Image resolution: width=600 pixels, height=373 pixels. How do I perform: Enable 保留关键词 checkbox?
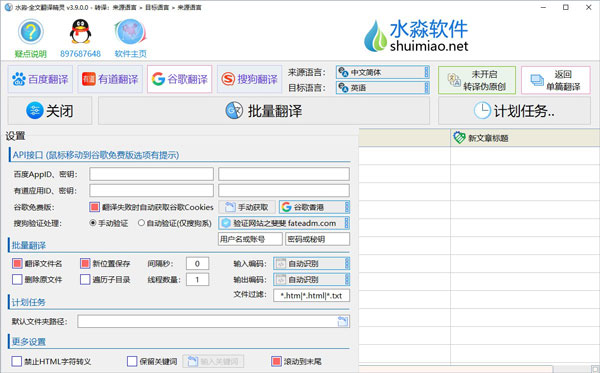[132, 361]
